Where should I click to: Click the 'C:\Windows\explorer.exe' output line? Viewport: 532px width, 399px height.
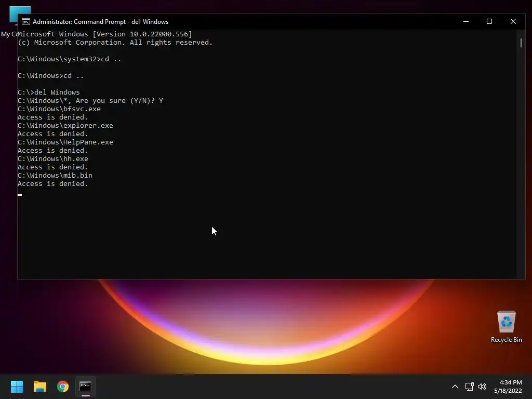[65, 126]
